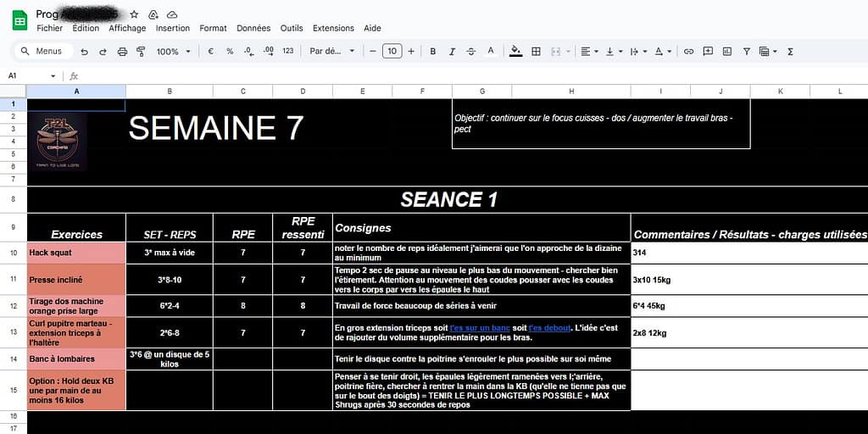Click the font size field showing 10
868x434 pixels.
[x=392, y=52]
